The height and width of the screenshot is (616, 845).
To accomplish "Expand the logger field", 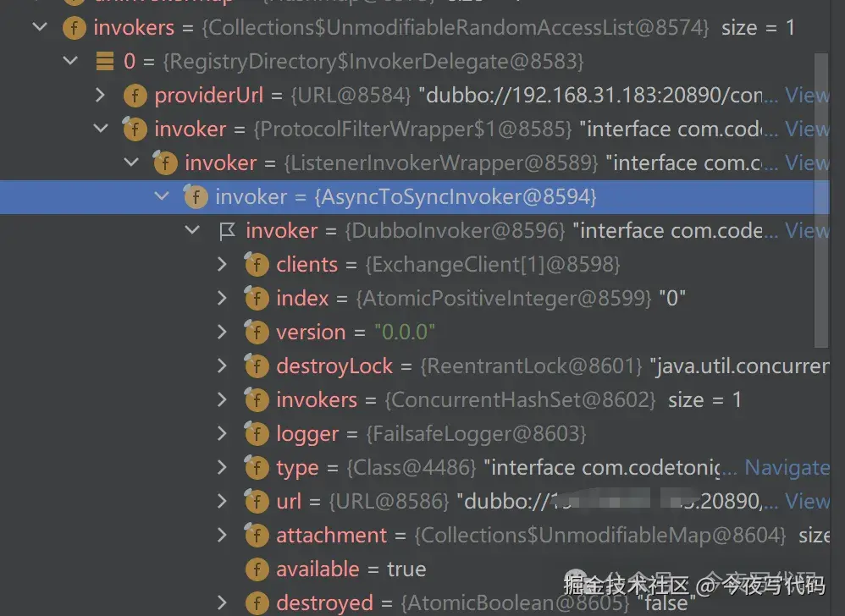I will coord(222,433).
